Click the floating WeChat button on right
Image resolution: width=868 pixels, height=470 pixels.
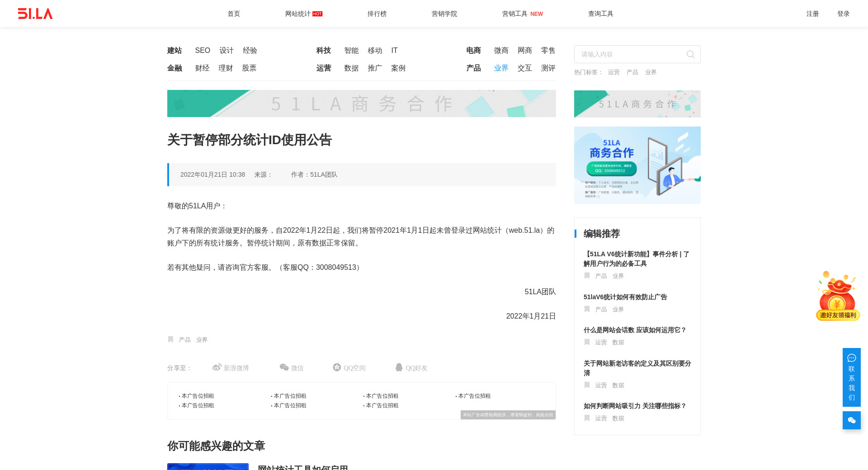(851, 420)
